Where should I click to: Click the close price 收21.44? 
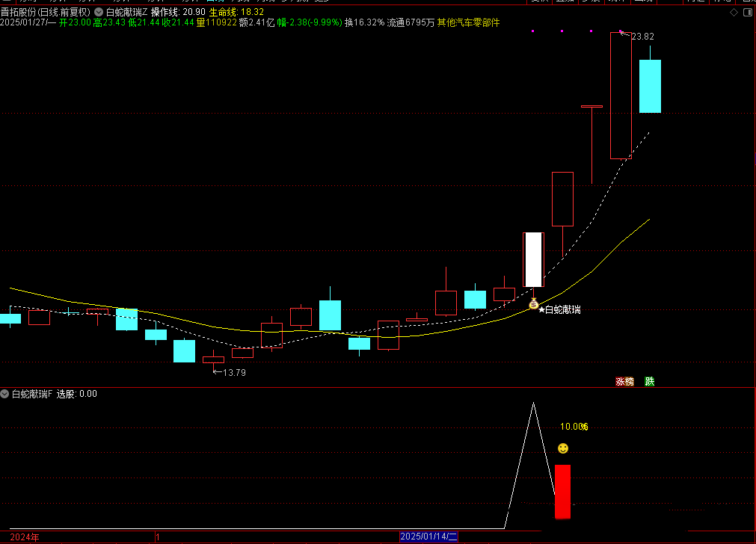(178, 22)
